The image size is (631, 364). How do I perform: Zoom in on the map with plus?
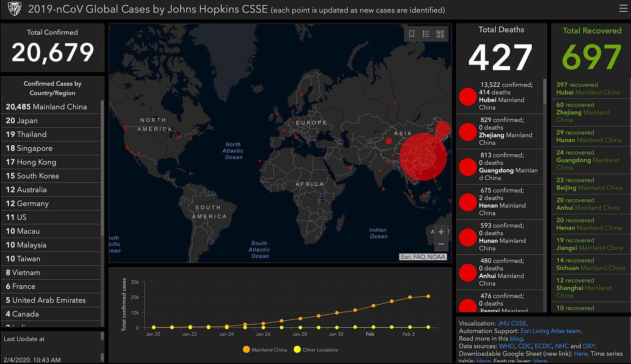[441, 232]
